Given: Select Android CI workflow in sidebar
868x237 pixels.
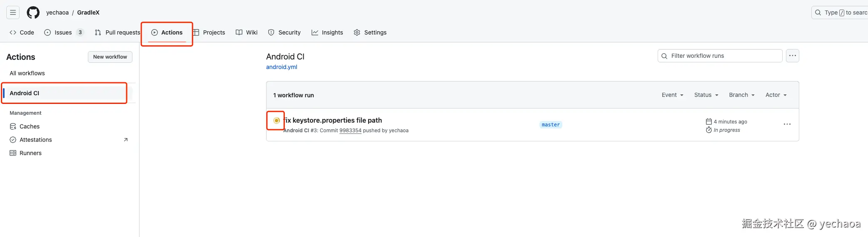Looking at the screenshot, I should click(25, 93).
